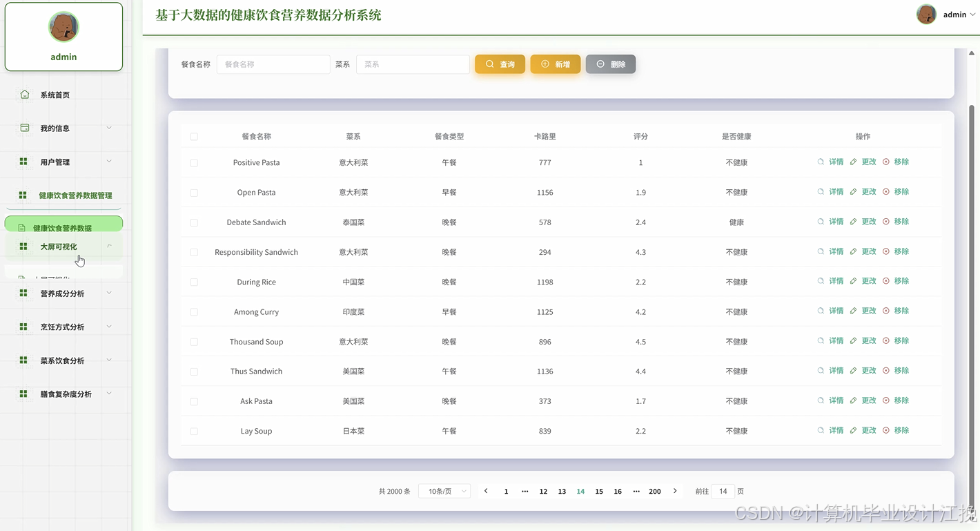Click the 前往 page number input box
980x531 pixels.
[x=723, y=491]
